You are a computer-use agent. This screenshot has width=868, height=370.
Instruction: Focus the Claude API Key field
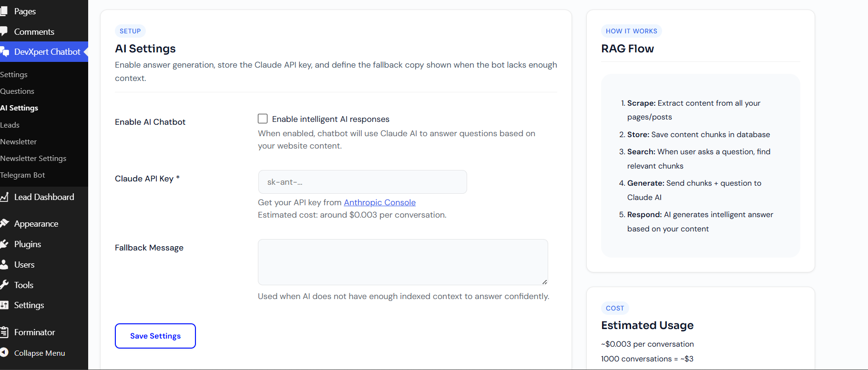[362, 182]
